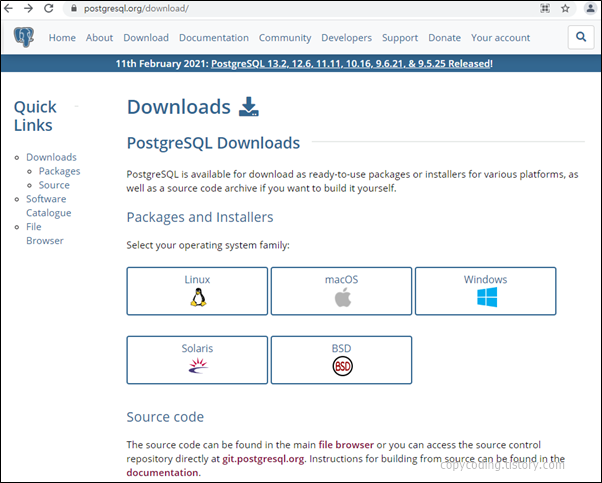This screenshot has height=483, width=602.
Task: Click the Downloads page heading
Action: (x=179, y=107)
